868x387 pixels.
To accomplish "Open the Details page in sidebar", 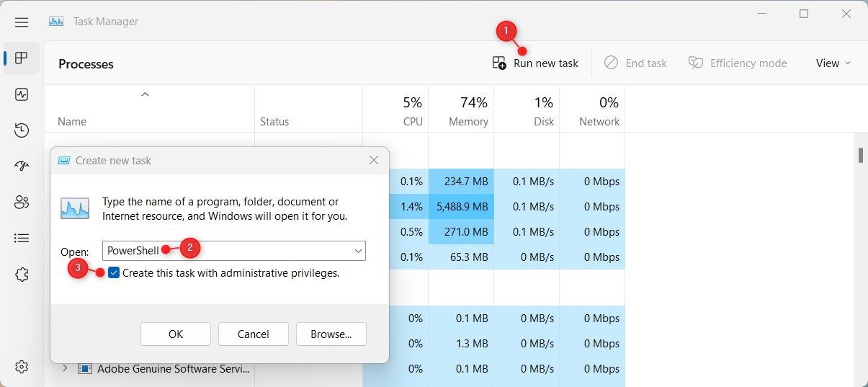I will [22, 238].
